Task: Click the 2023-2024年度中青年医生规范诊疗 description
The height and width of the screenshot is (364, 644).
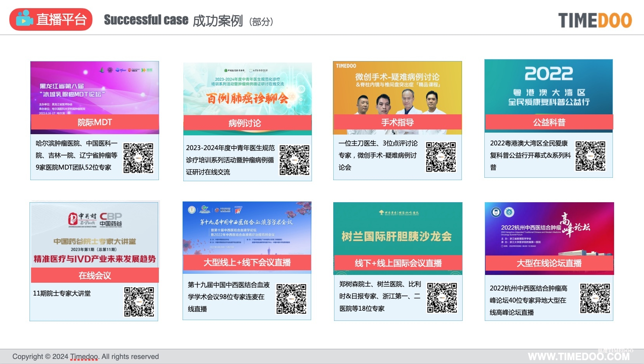Action: [x=230, y=160]
